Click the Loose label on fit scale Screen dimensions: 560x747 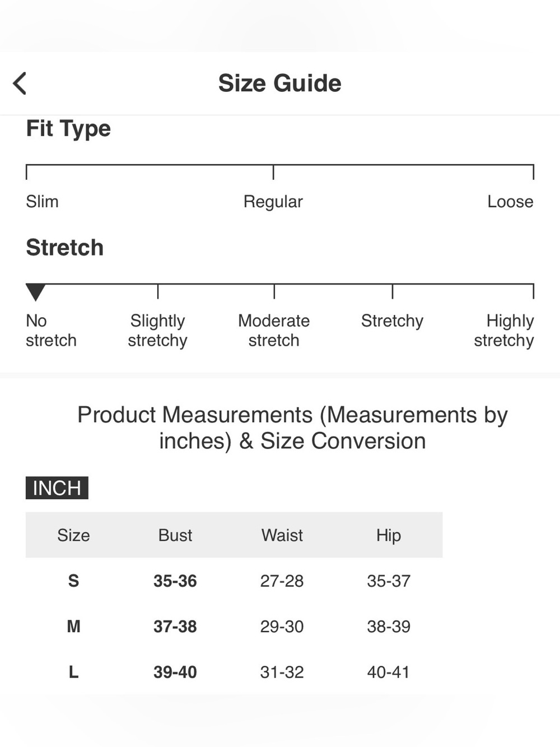pos(510,201)
